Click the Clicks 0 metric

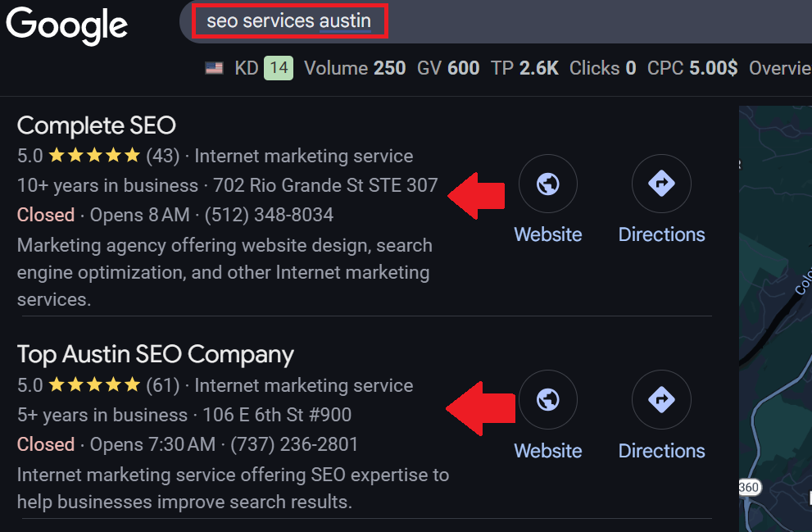point(603,68)
